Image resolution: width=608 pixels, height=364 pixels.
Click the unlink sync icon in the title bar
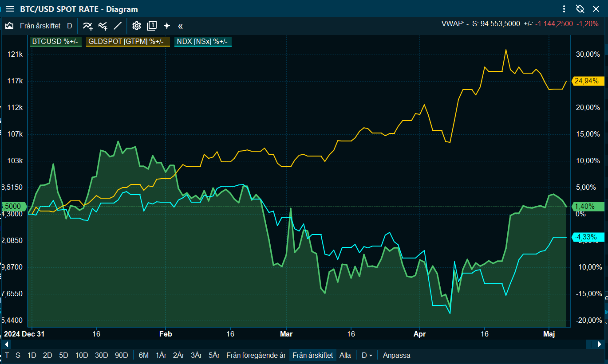580,9
